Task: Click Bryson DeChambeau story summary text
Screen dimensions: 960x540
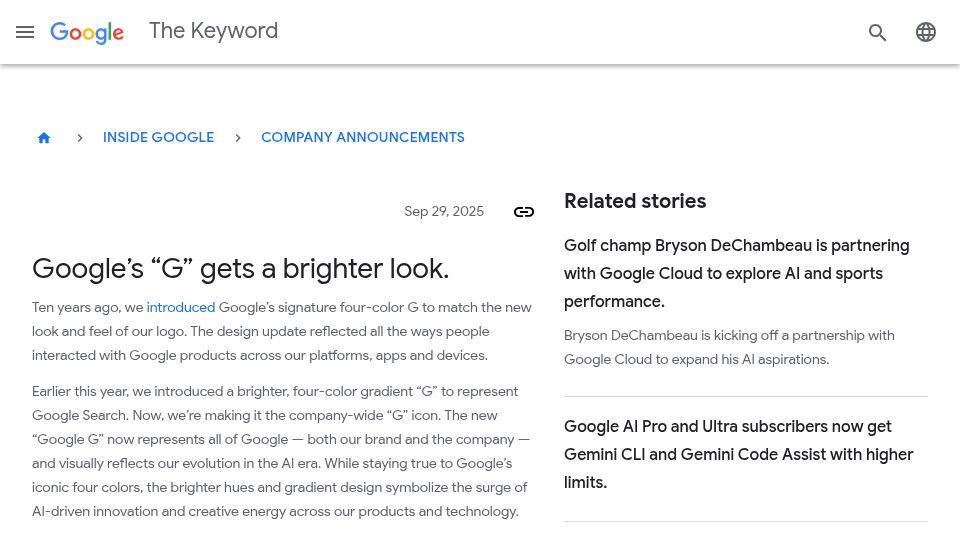Action: coord(729,347)
